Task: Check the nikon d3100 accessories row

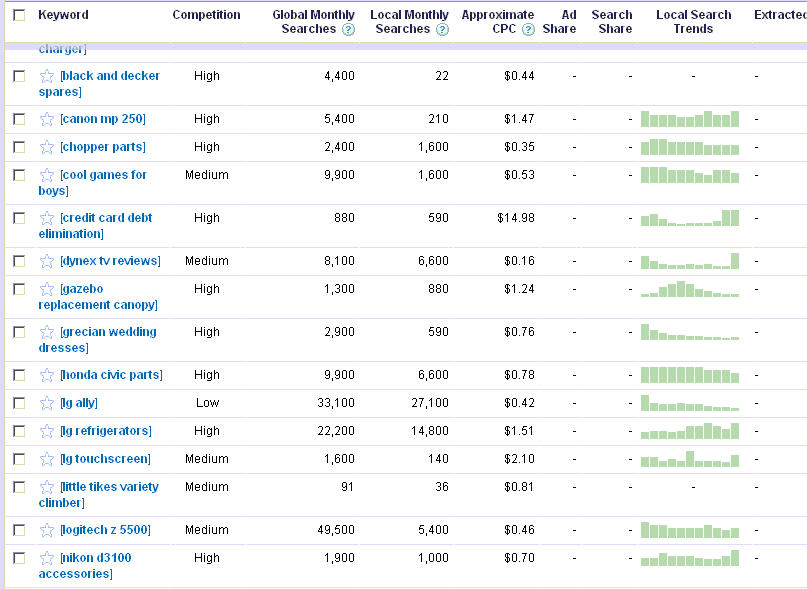Action: pyautogui.click(x=19, y=558)
